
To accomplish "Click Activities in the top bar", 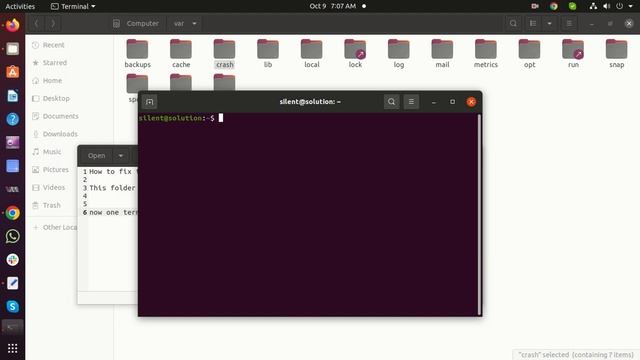I will pyautogui.click(x=20, y=7).
